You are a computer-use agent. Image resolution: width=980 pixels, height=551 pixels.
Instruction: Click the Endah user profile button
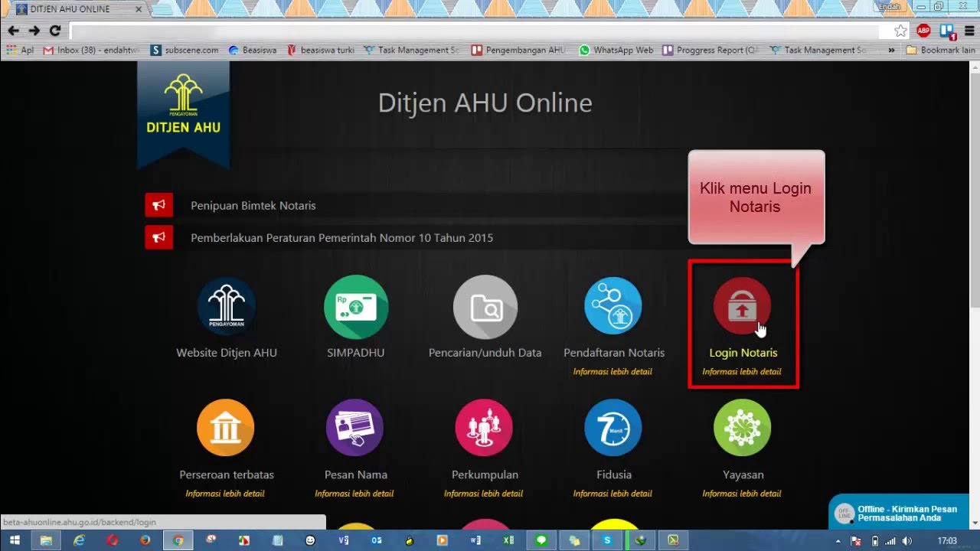(889, 6)
